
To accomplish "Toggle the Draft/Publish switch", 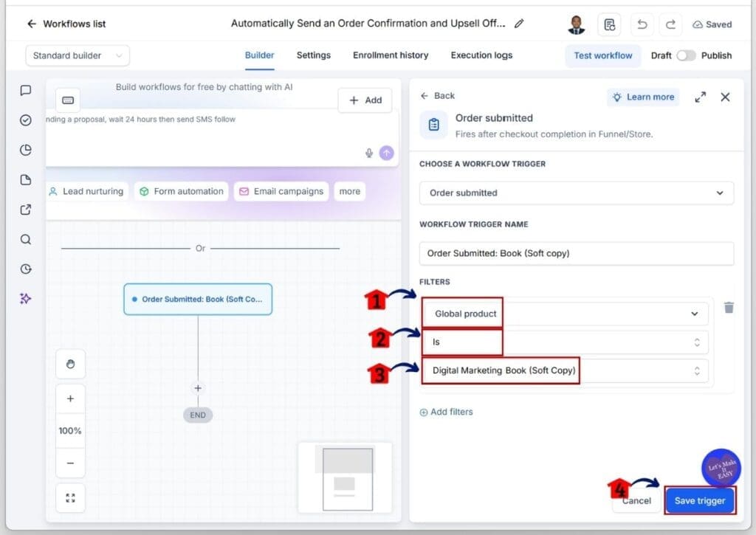I will [686, 55].
